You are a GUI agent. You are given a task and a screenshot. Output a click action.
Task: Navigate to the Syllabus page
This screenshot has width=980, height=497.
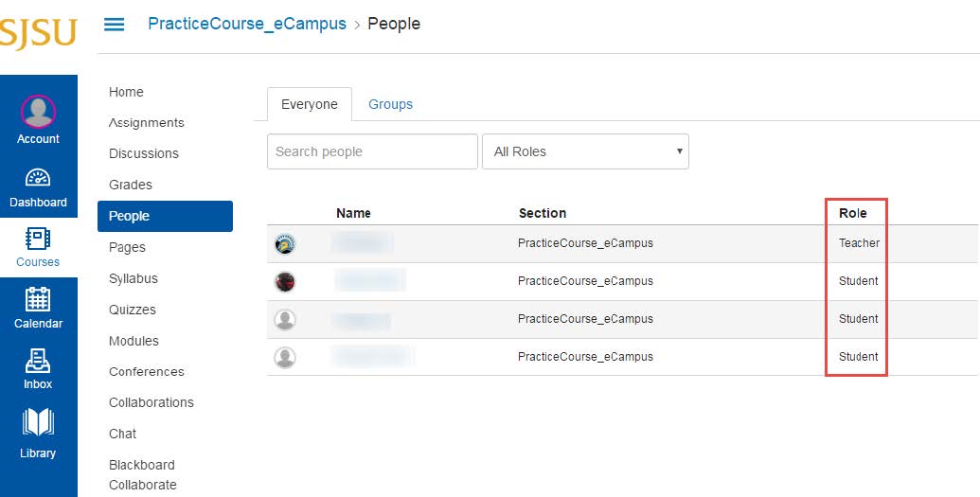[x=134, y=278]
